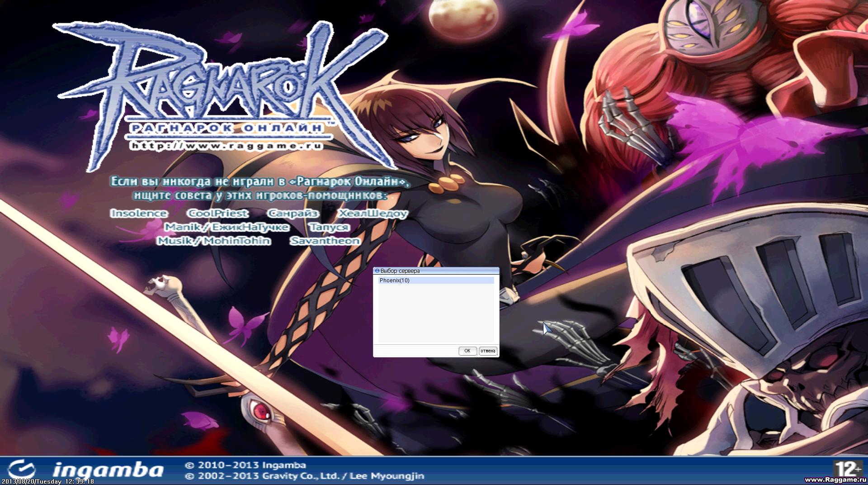Screen dimensions: 868x485
Task: Click the www.Raggame.ru text in the footer corner
Action: click(x=835, y=480)
